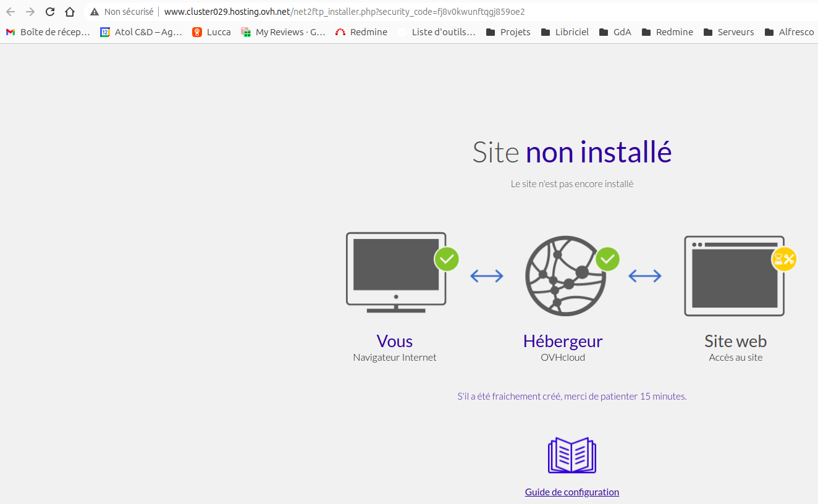Click the open book guide icon
Image resolution: width=818 pixels, height=504 pixels.
pos(571,455)
